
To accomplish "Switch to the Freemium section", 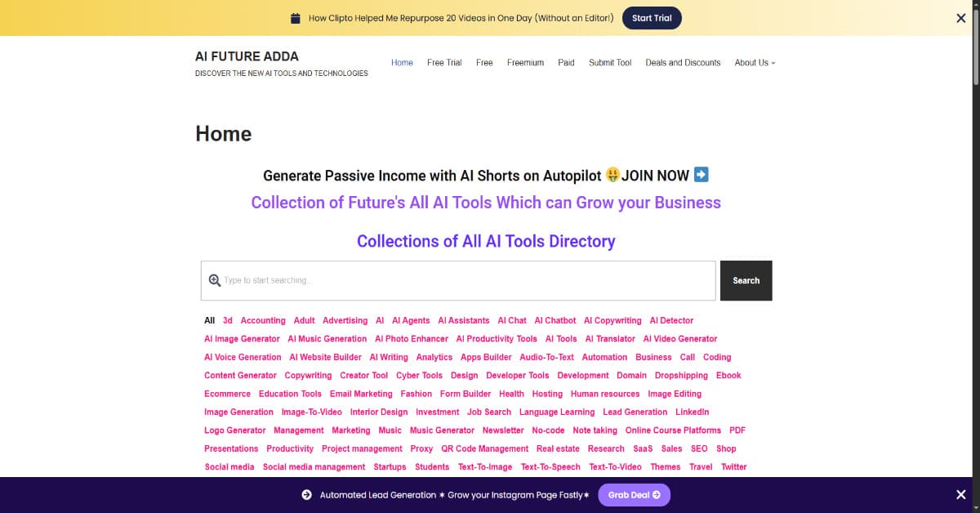I will point(525,62).
